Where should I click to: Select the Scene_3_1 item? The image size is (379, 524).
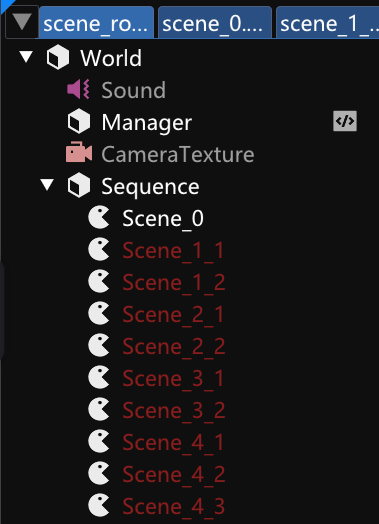click(x=173, y=379)
